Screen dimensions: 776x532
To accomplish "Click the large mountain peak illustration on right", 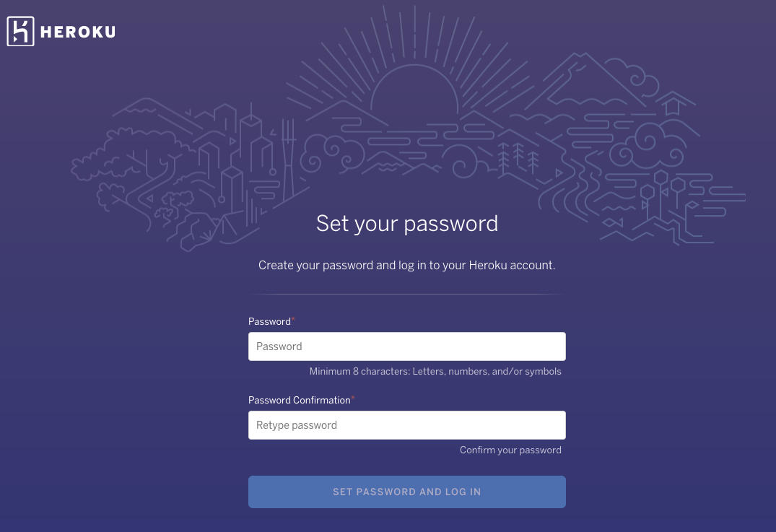I will tap(585, 79).
